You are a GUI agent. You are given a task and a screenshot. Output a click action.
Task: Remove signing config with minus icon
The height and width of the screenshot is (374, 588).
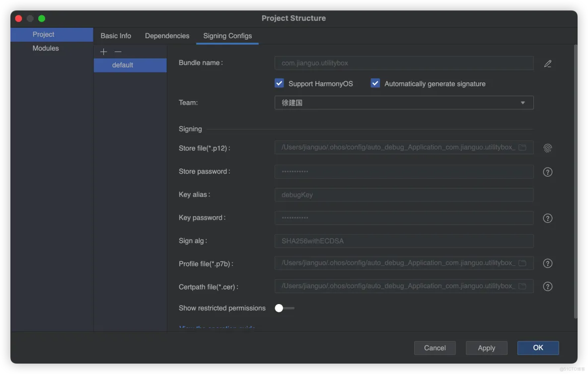118,52
